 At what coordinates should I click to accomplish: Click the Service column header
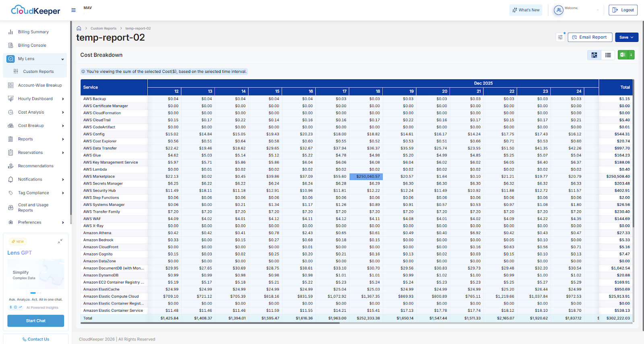click(114, 87)
